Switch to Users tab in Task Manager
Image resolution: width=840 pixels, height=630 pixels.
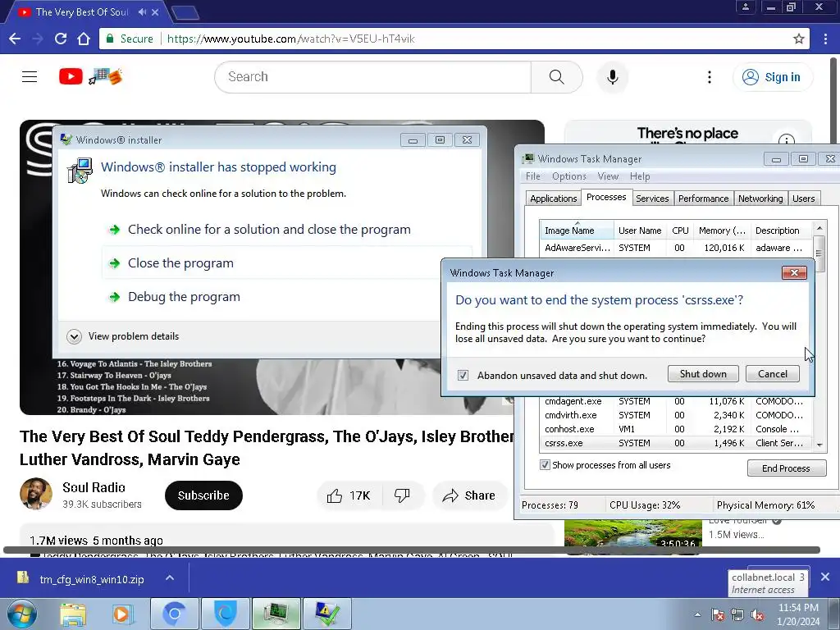804,199
